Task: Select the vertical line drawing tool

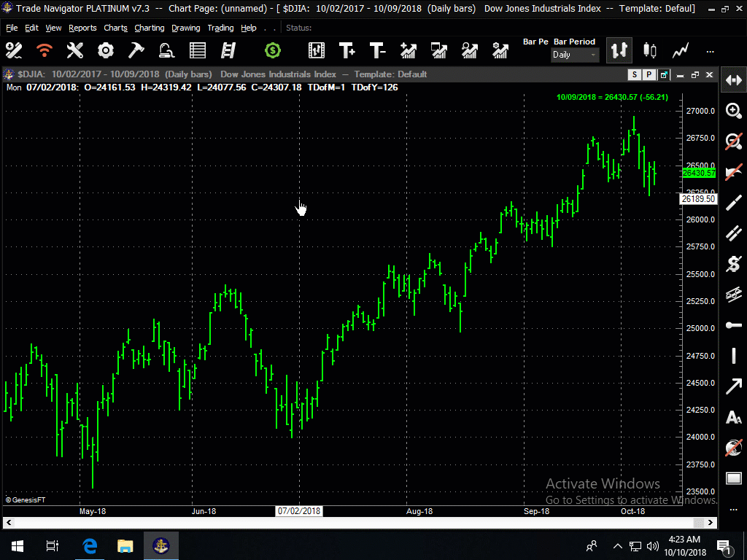Action: [x=734, y=355]
